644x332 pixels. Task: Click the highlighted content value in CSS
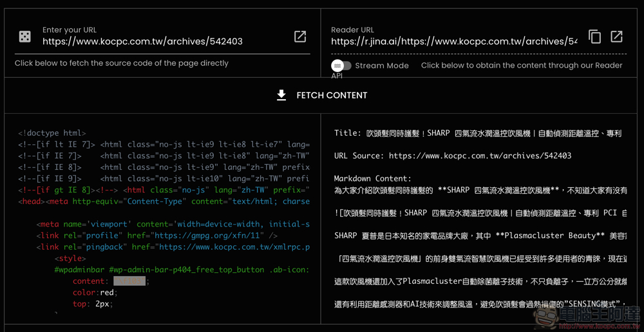coord(130,282)
